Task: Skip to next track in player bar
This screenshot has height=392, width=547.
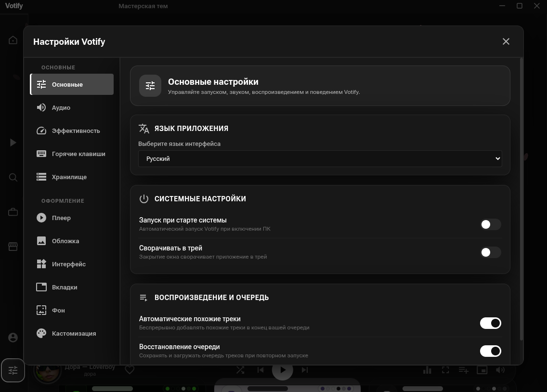Action: click(304, 370)
